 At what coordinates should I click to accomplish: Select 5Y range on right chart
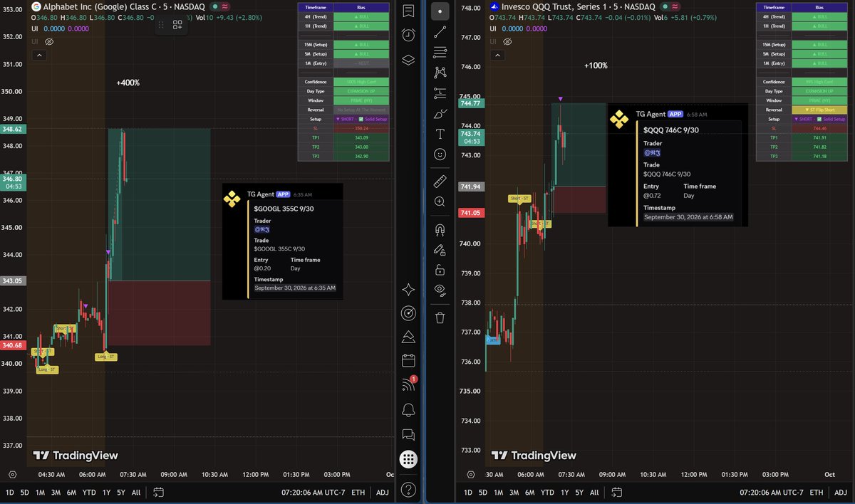pyautogui.click(x=579, y=492)
